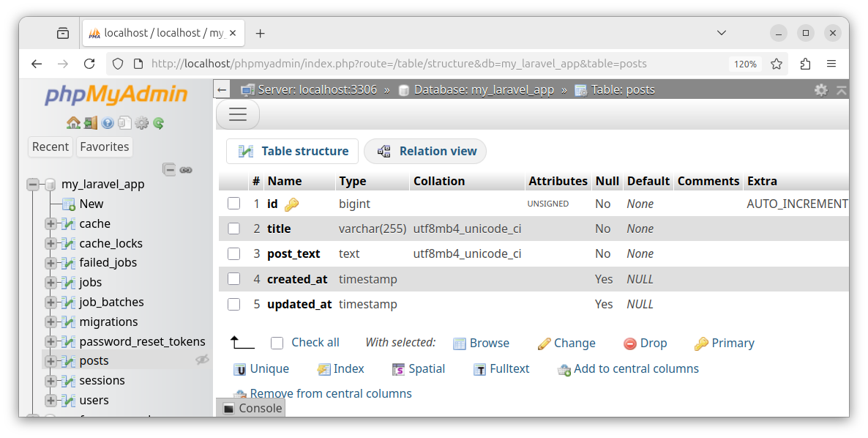
Task: Expand the job_batches table node
Action: (x=51, y=302)
